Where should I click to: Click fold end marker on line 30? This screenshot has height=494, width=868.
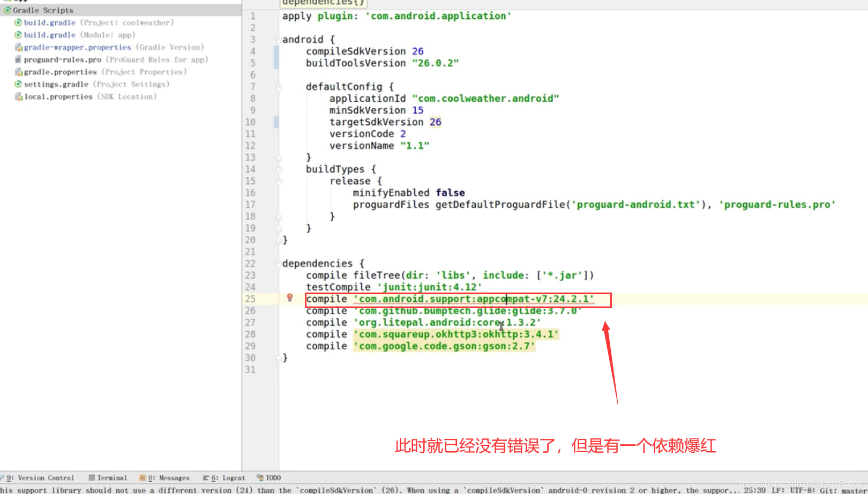click(279, 358)
